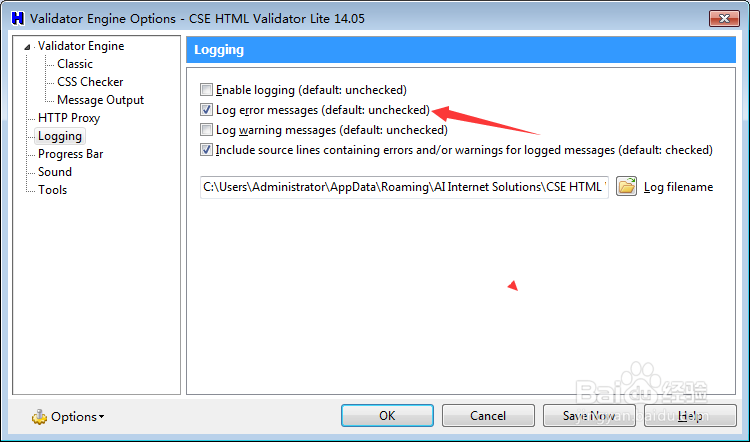Click the log file path field
750x442 pixels.
[x=404, y=186]
